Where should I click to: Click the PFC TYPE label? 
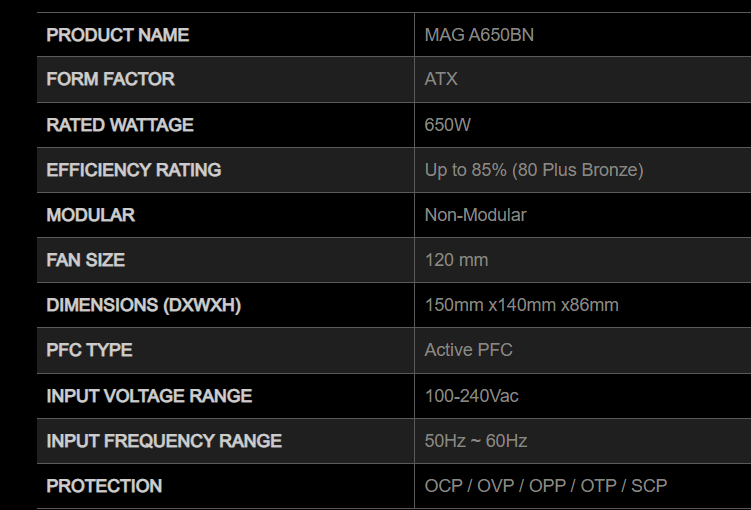(x=90, y=350)
